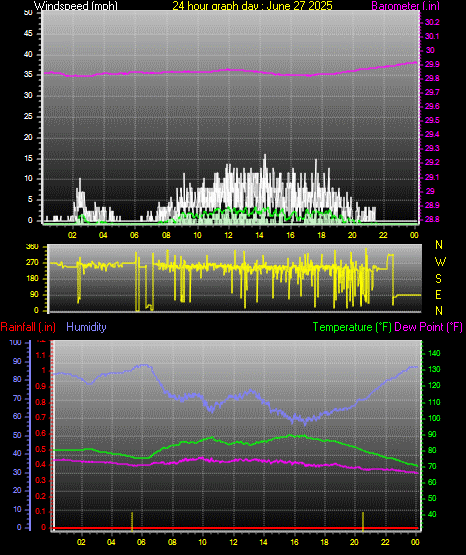The image size is (466, 555).
Task: Click barometer scale value 30.2
Action: (x=432, y=22)
